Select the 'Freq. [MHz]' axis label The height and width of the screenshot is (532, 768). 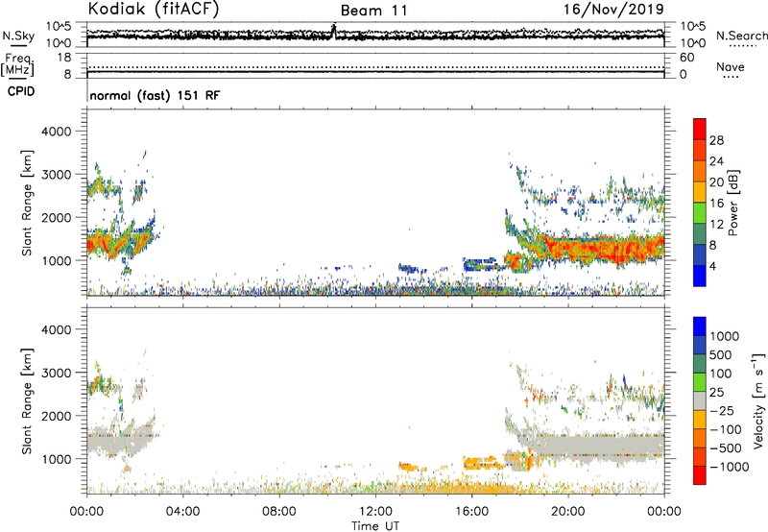click(18, 64)
